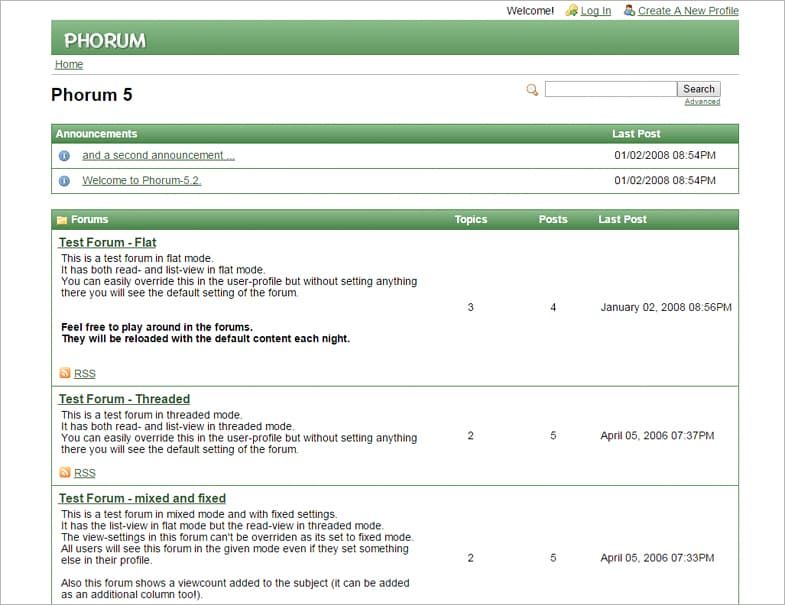Click info icon beside Welcome to Phorum-5.2
The image size is (785, 605).
(64, 181)
